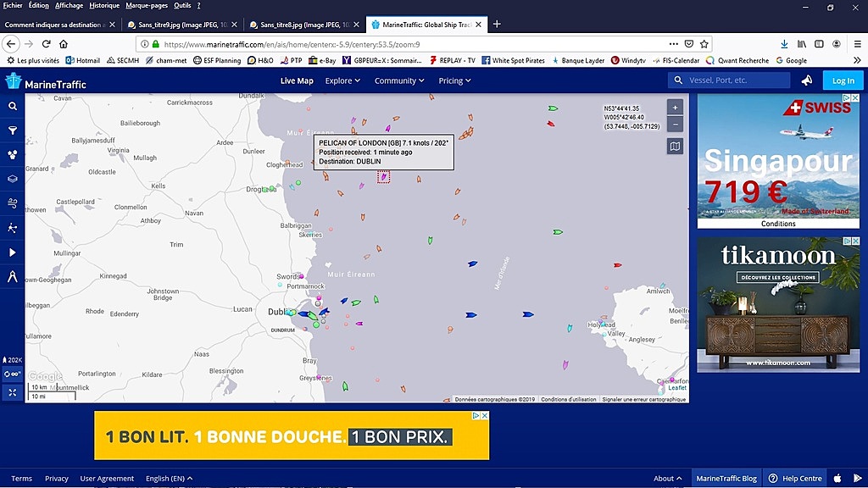868x488 pixels.
Task: Switch to the Sans_titre9.jpg tab
Action: [x=181, y=25]
